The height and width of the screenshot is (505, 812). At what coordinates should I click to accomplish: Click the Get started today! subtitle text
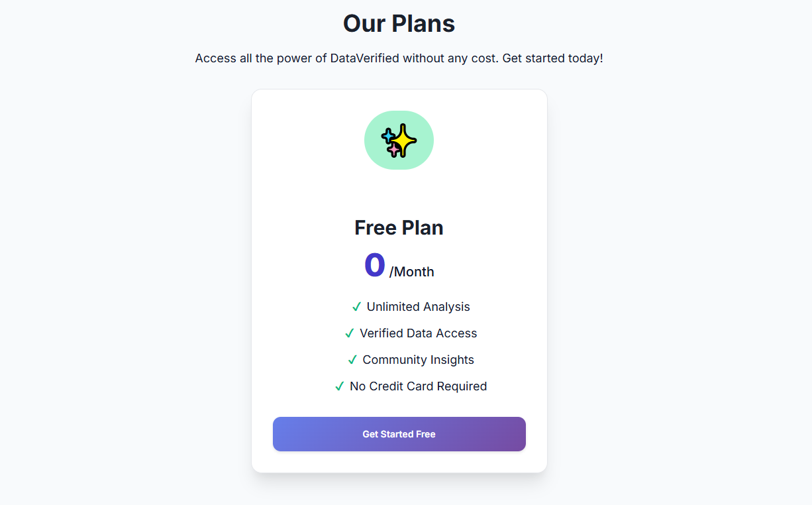click(x=552, y=58)
